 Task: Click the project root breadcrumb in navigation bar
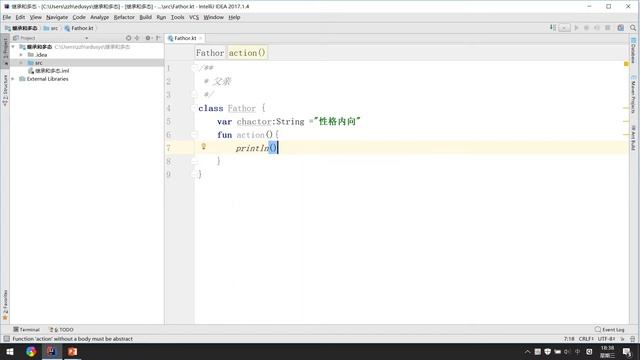(21, 28)
